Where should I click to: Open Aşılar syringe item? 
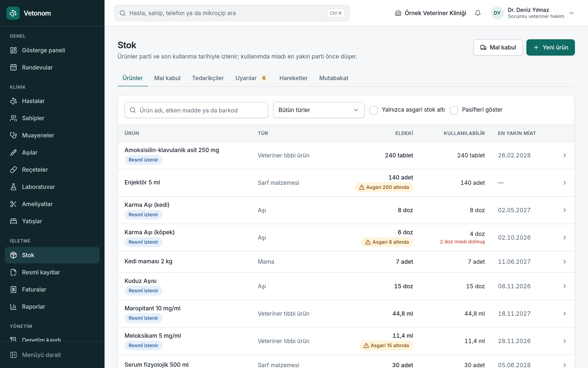pyautogui.click(x=52, y=152)
